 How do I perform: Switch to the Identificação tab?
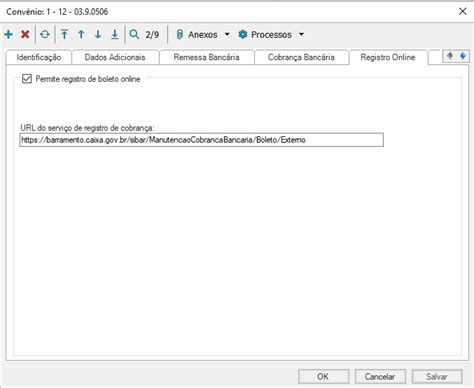click(x=39, y=57)
